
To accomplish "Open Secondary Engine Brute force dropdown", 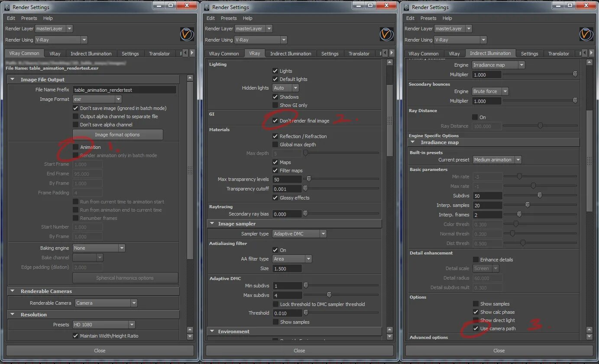I will 490,91.
